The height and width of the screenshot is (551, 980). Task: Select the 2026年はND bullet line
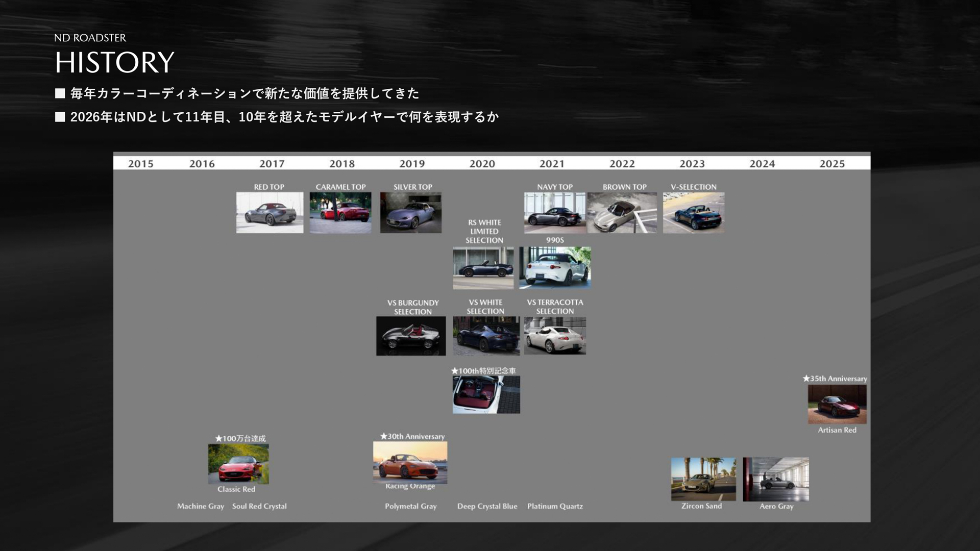[277, 117]
